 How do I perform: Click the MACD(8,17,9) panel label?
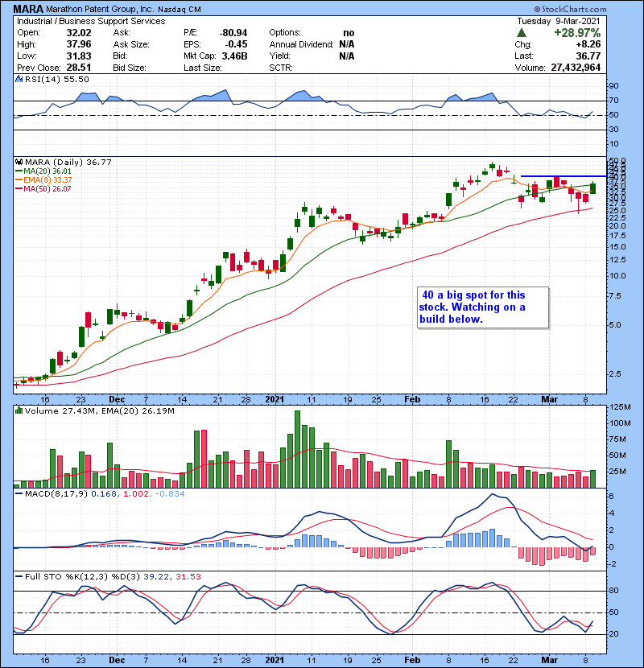(x=56, y=494)
